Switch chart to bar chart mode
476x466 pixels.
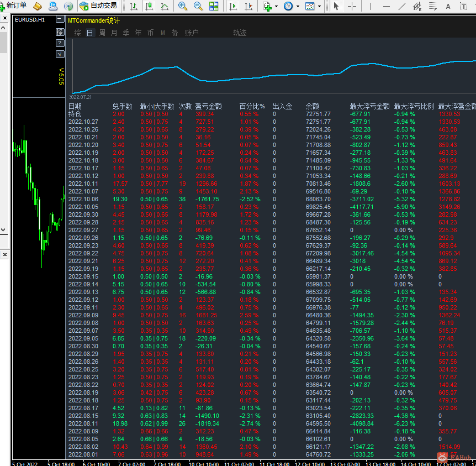pyautogui.click(x=134, y=6)
